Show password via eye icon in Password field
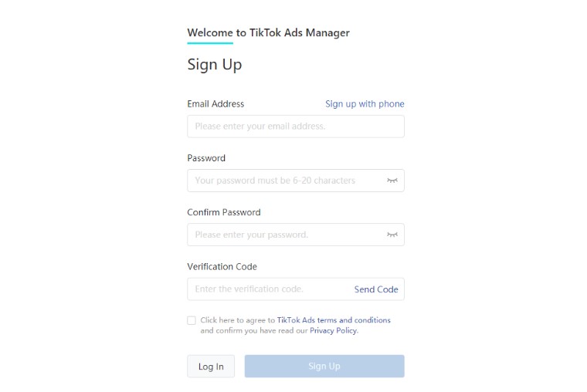The height and width of the screenshot is (392, 587). (x=392, y=181)
